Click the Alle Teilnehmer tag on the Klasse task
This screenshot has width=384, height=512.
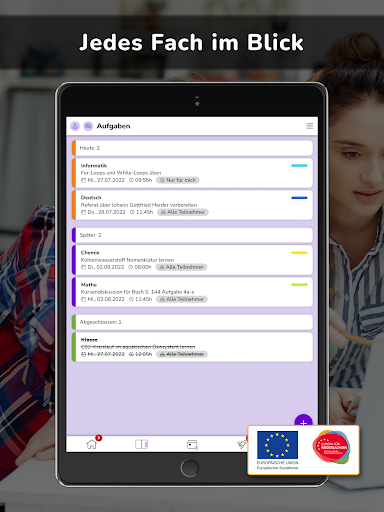[x=182, y=354]
